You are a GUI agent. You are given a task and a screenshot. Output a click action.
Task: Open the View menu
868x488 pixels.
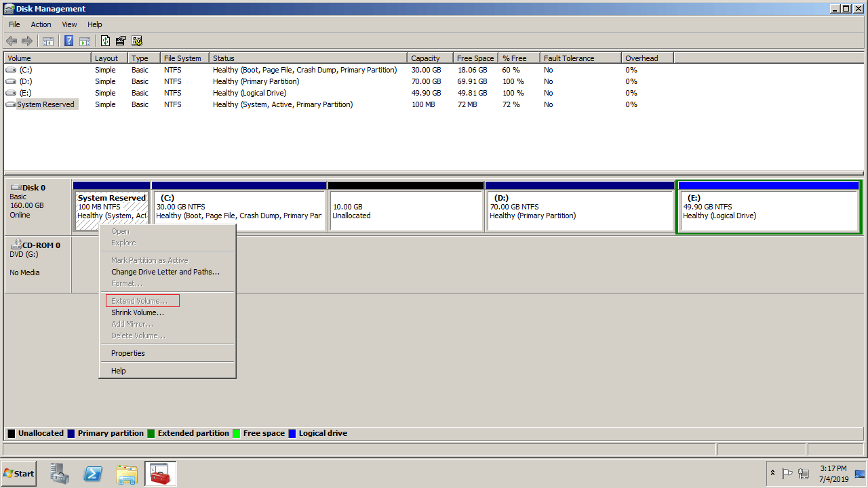(x=69, y=24)
